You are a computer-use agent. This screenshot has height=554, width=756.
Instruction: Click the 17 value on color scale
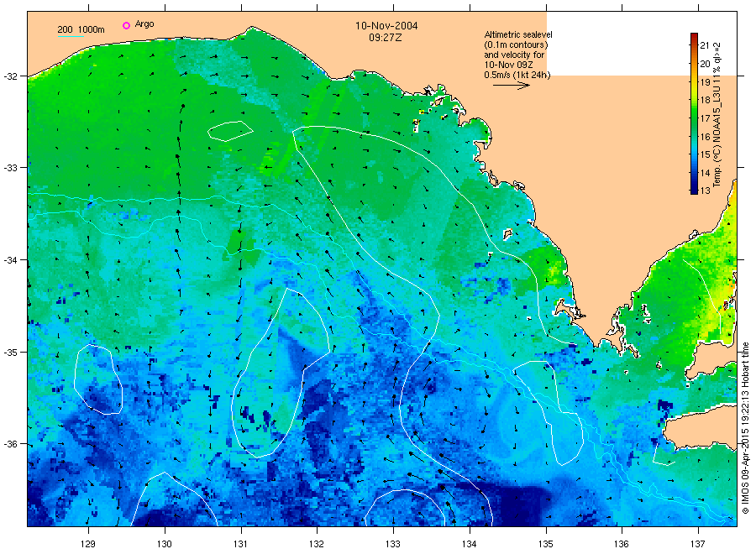705,118
